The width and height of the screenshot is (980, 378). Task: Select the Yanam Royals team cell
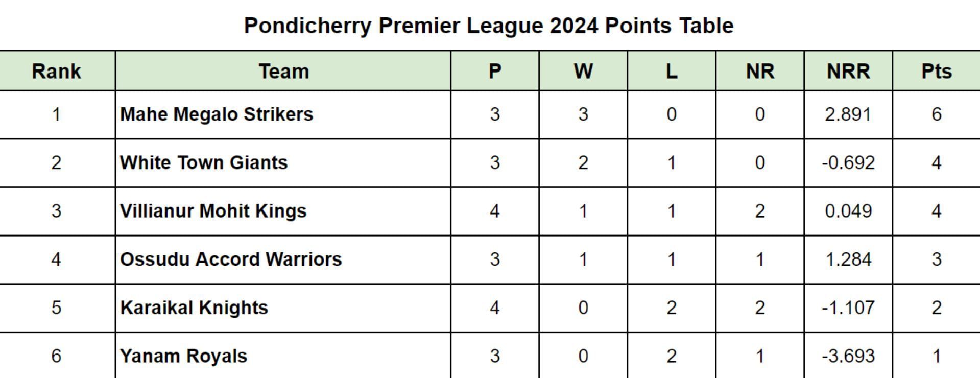pos(183,356)
